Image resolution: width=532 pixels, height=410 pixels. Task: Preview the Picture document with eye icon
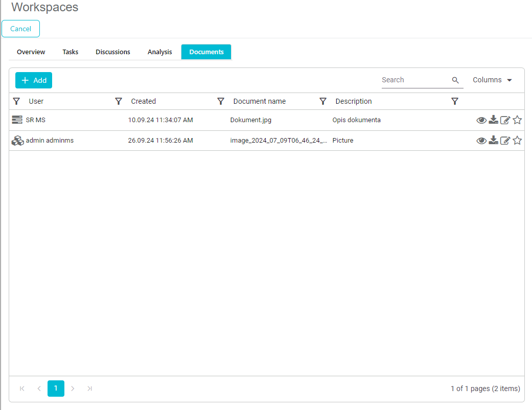(481, 141)
